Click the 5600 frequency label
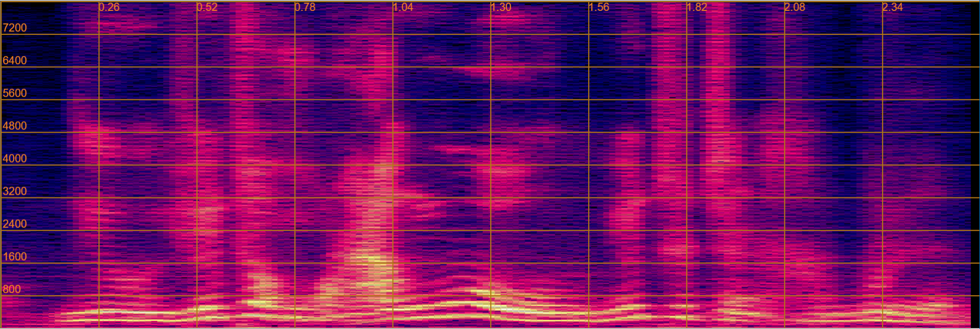 [x=15, y=93]
